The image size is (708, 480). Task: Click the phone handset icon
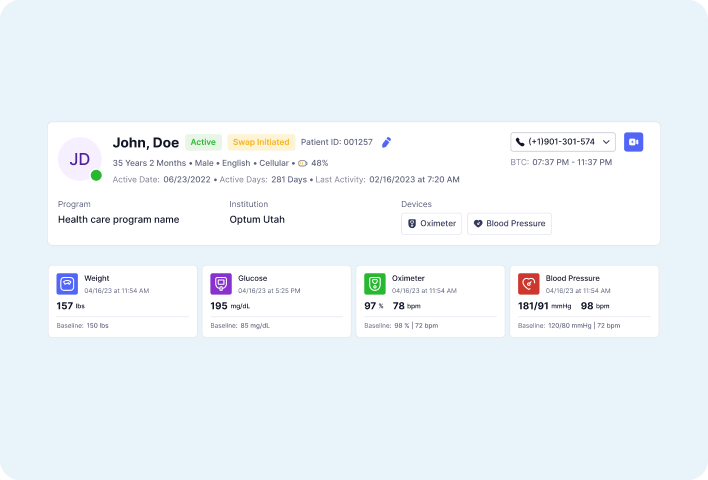pyautogui.click(x=521, y=142)
